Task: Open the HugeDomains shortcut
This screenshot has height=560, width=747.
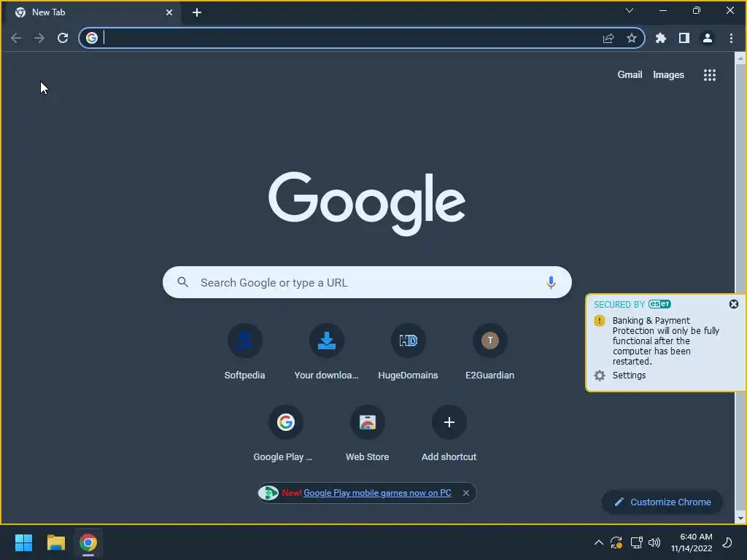Action: click(x=409, y=352)
